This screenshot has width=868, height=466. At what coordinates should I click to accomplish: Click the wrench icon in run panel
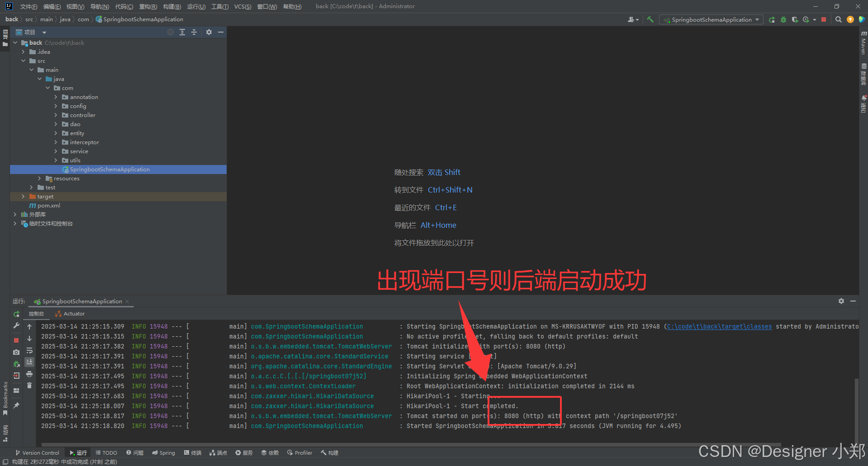[x=16, y=325]
